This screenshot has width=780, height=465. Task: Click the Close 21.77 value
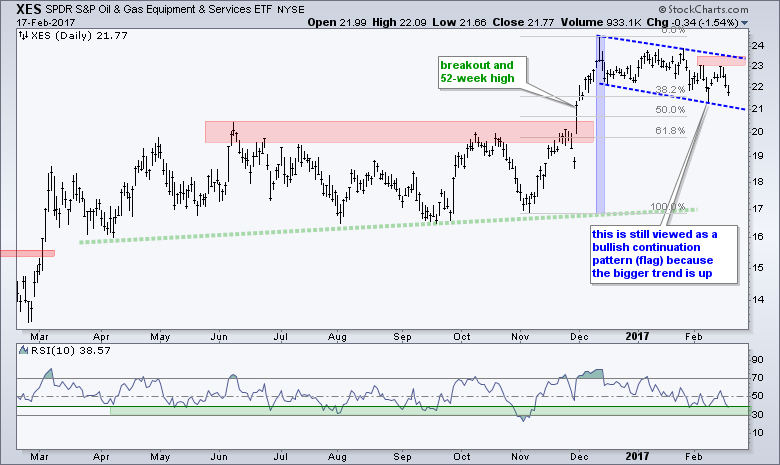pos(524,22)
